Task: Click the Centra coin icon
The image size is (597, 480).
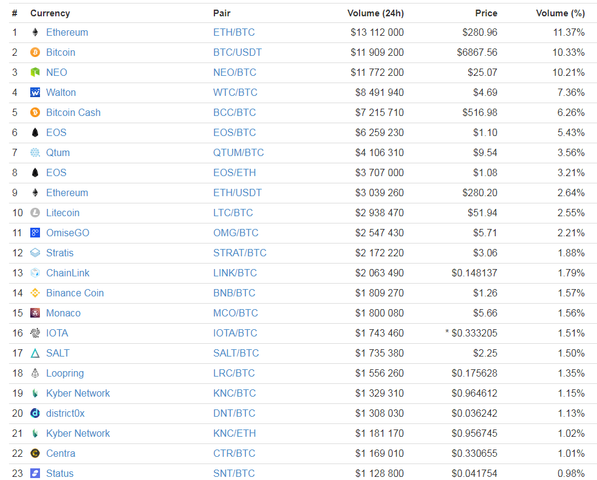Action: (35, 453)
